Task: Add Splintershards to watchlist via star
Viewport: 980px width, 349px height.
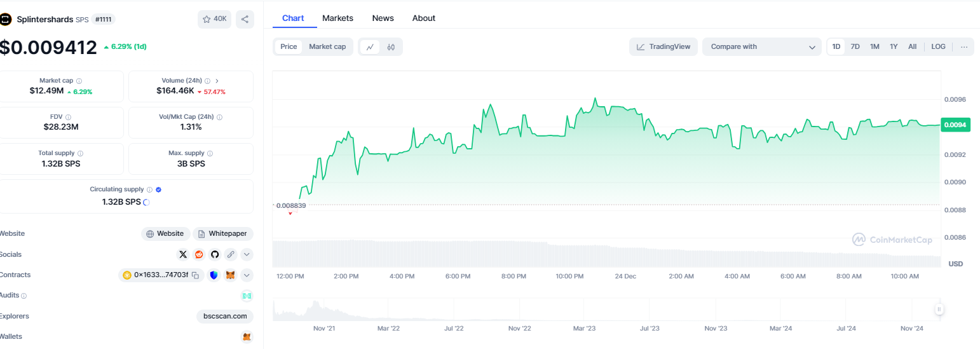Action: [x=215, y=19]
